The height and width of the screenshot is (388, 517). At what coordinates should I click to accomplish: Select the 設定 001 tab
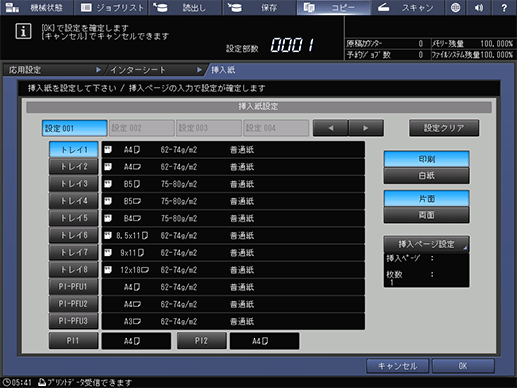75,128
